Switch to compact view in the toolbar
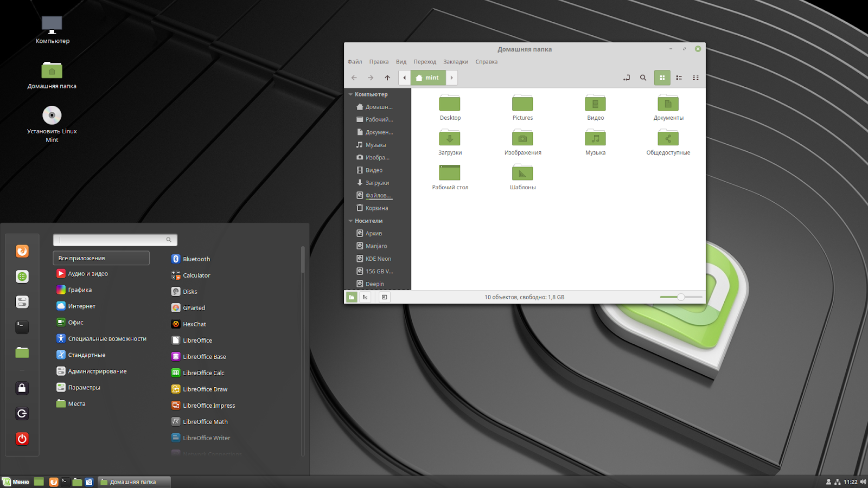The width and height of the screenshot is (868, 488). (695, 78)
